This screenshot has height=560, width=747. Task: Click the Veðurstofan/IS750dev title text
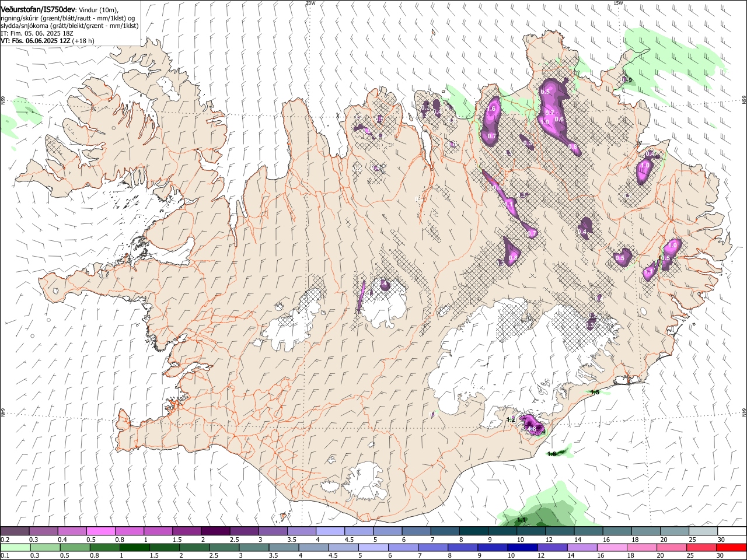pos(38,9)
